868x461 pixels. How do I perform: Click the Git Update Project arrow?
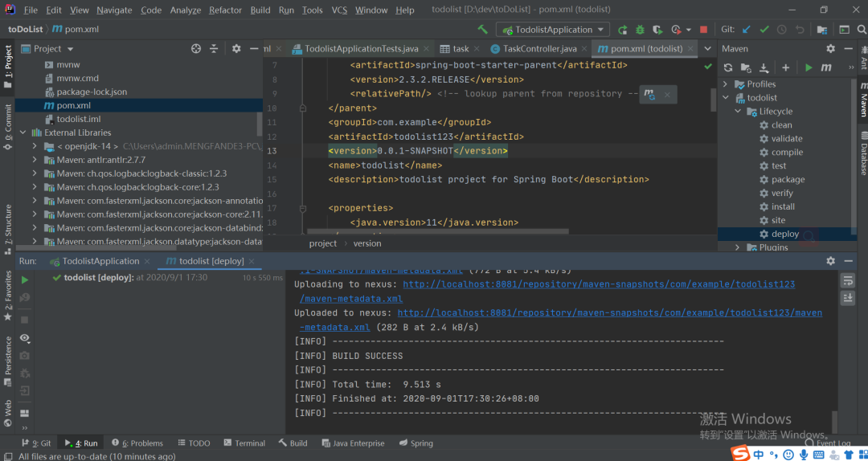pos(747,30)
